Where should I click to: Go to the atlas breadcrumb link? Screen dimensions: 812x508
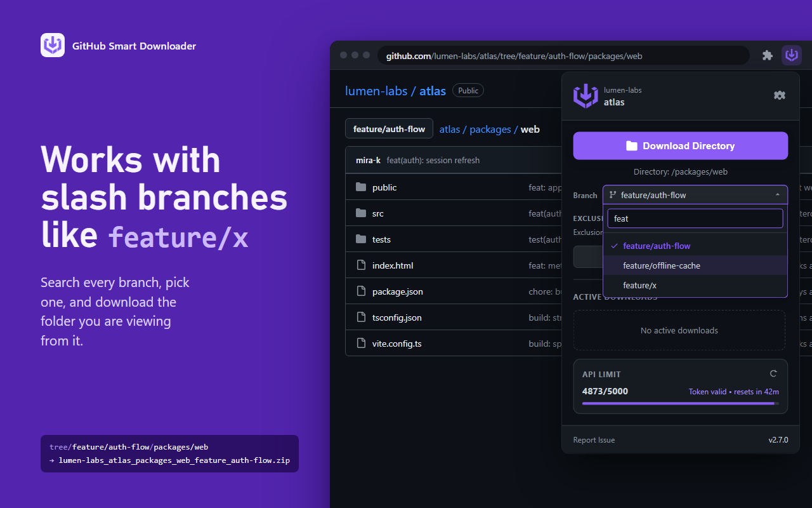pyautogui.click(x=450, y=130)
